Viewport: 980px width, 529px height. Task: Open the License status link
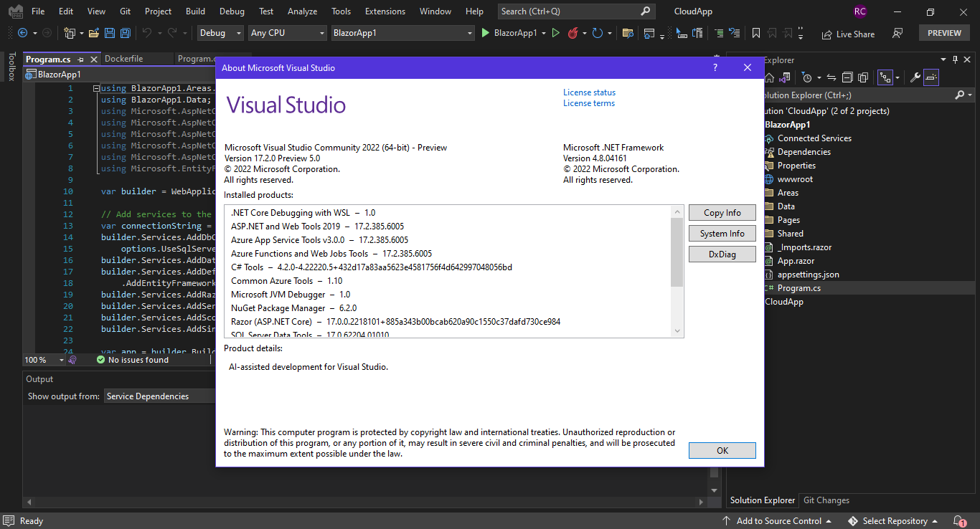(589, 92)
